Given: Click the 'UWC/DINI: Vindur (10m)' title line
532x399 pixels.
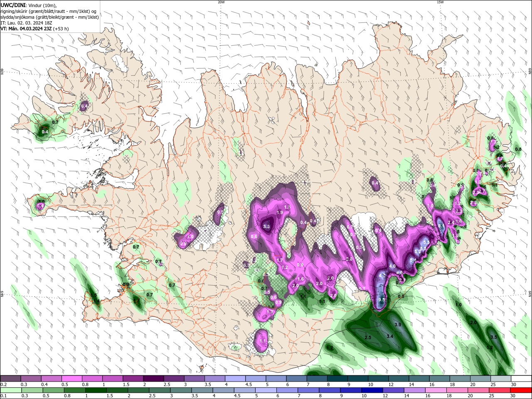Looking at the screenshot, I should (x=30, y=5).
